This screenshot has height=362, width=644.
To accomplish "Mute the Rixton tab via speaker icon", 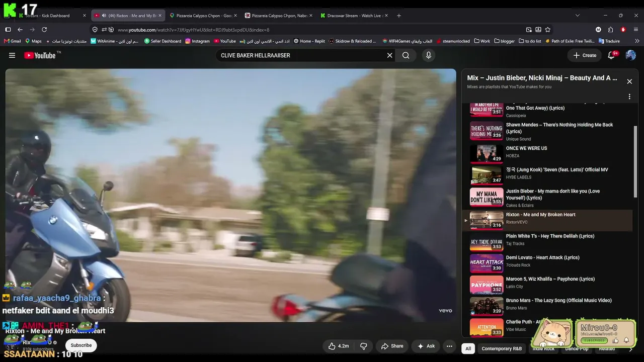I will tap(104, 16).
